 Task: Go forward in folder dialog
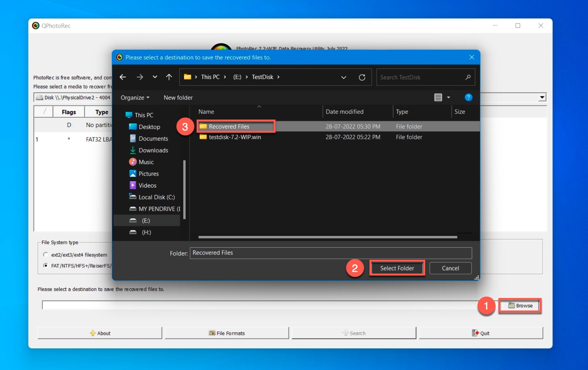[x=140, y=77]
